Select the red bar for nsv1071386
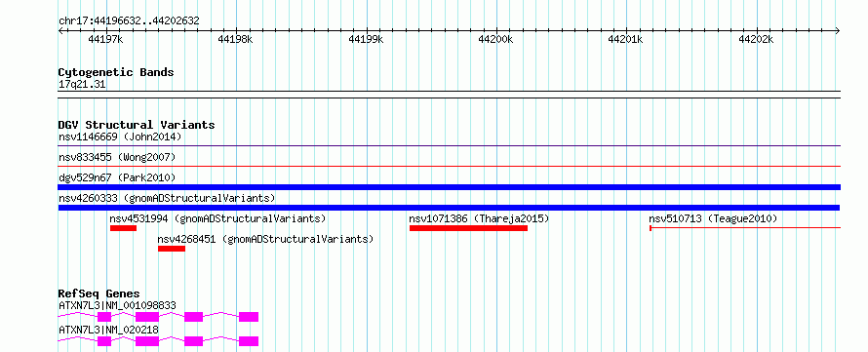868x352 pixels. (x=468, y=228)
